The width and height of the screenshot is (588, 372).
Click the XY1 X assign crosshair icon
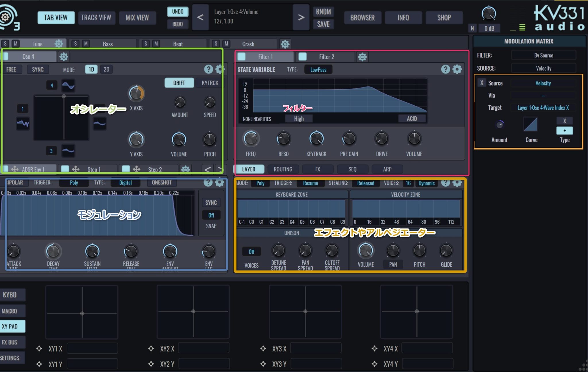click(39, 349)
